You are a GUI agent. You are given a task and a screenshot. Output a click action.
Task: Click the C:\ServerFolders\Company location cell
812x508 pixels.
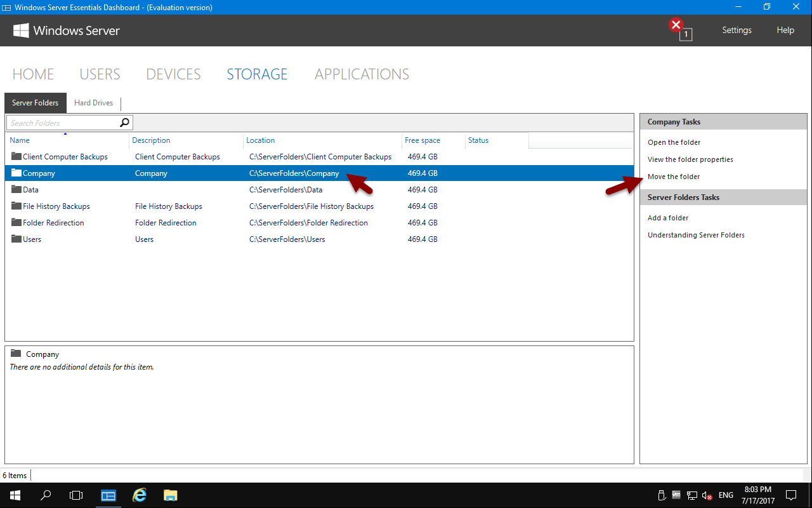294,173
